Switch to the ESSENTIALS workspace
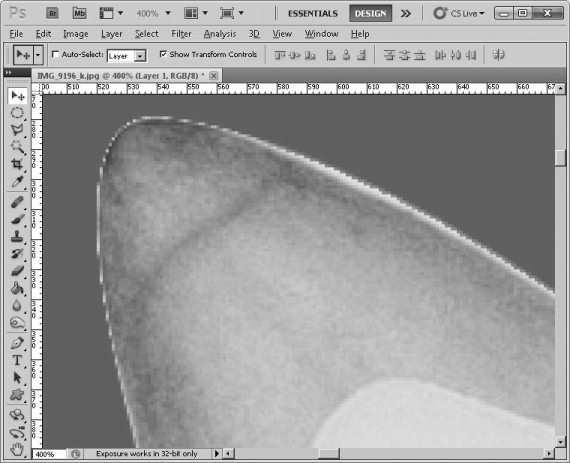 click(313, 14)
